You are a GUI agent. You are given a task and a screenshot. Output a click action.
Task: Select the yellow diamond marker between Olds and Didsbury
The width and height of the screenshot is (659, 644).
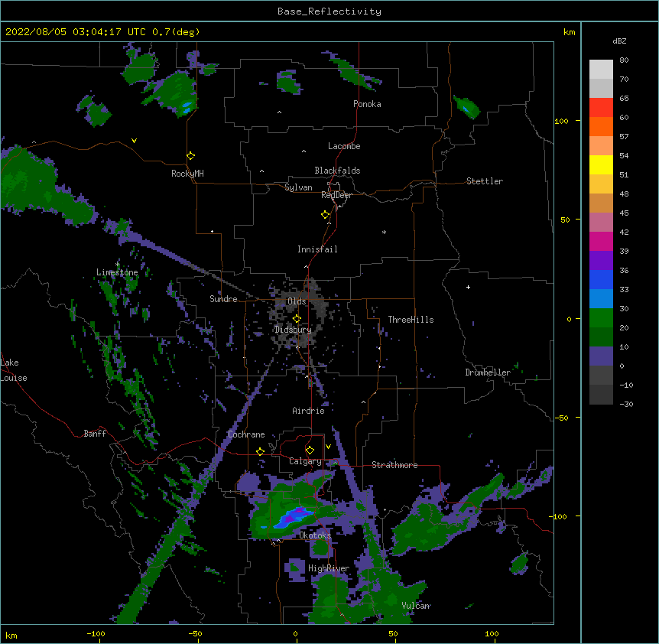[x=297, y=319]
